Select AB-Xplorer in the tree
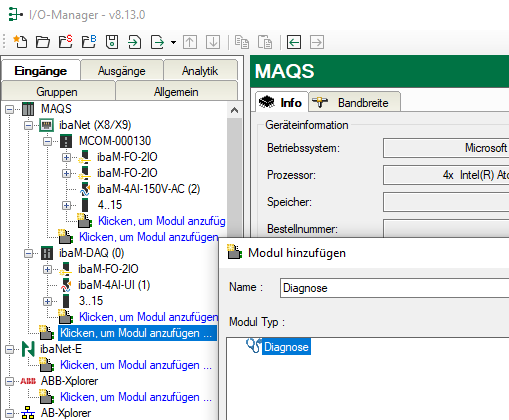The width and height of the screenshot is (509, 420). pyautogui.click(x=66, y=413)
